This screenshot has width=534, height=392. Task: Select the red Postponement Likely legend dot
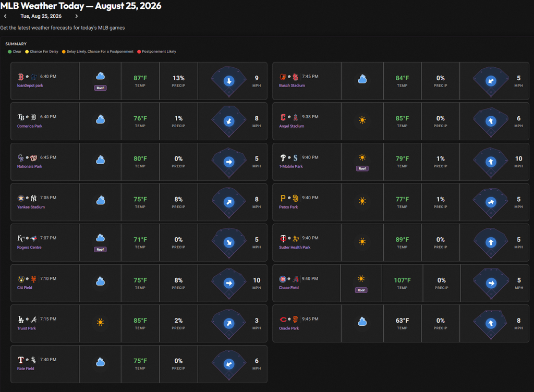coord(139,52)
